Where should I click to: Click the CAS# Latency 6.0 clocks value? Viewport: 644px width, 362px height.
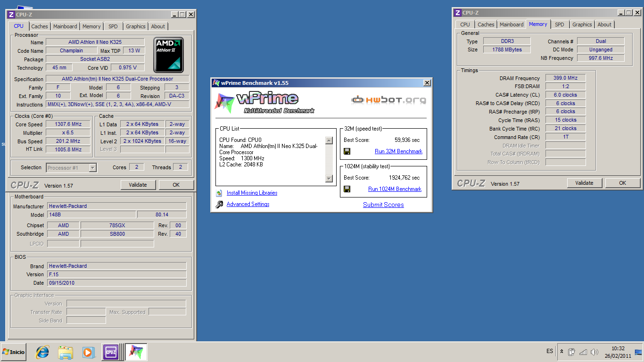click(x=566, y=95)
